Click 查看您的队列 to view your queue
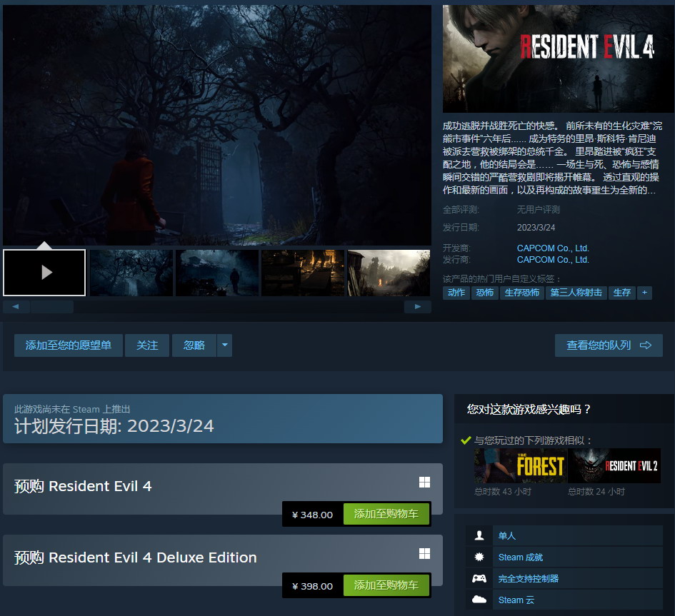Image resolution: width=675 pixels, height=616 pixels. tap(609, 345)
